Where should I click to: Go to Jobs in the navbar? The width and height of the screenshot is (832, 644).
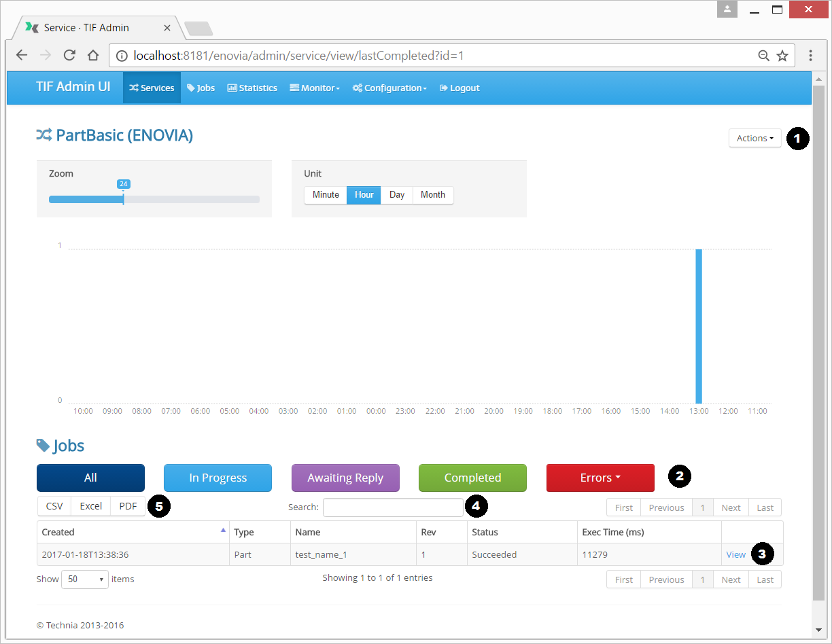[201, 88]
